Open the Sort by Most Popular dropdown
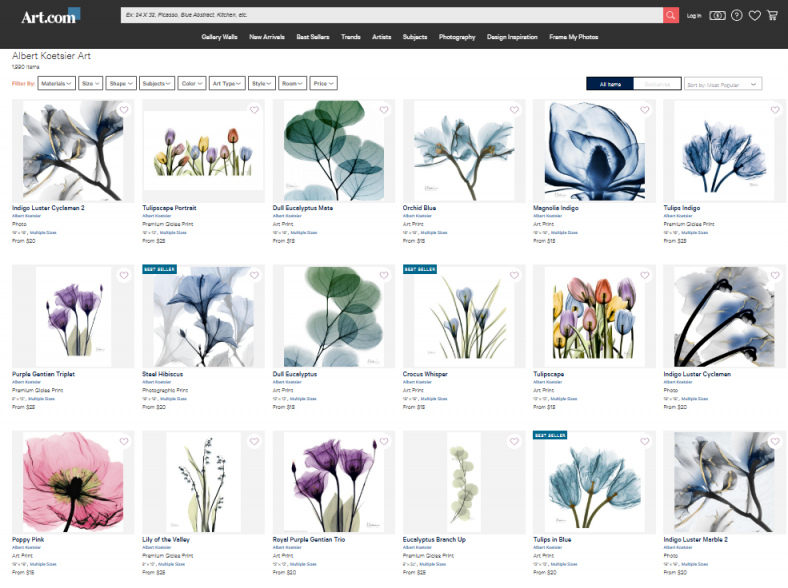This screenshot has width=788, height=588. 723,84
